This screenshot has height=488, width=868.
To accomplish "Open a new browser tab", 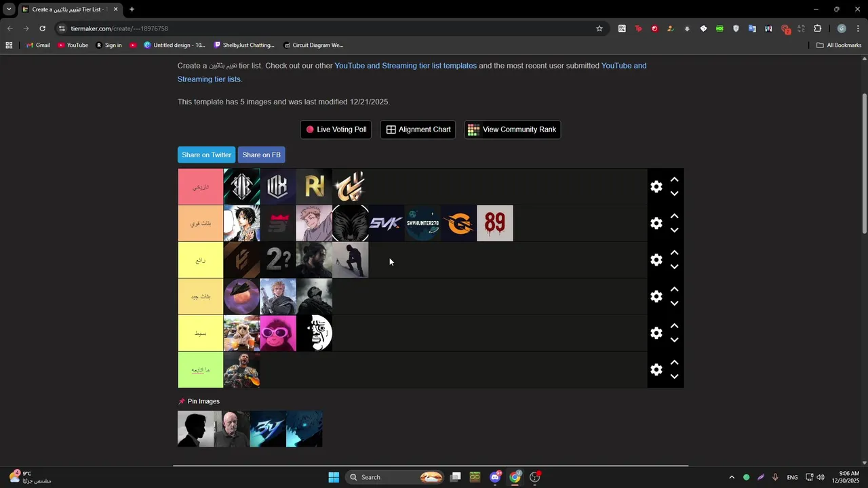I will [x=132, y=9].
